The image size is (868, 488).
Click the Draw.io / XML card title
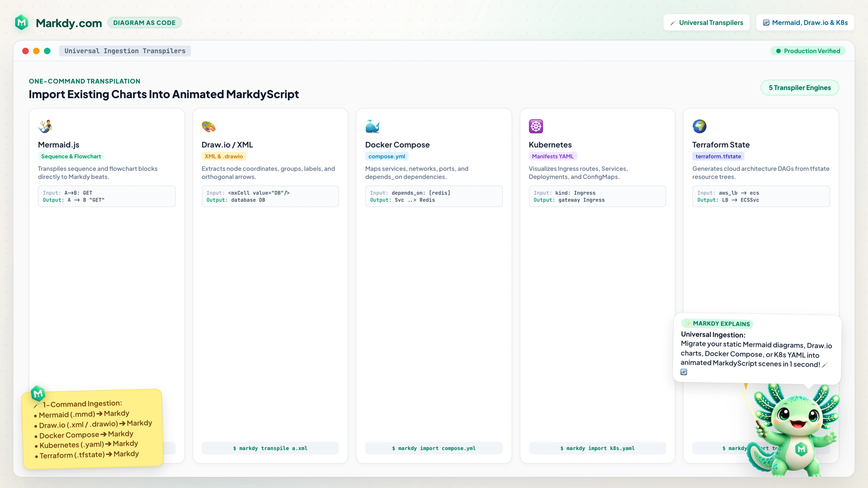coord(227,145)
